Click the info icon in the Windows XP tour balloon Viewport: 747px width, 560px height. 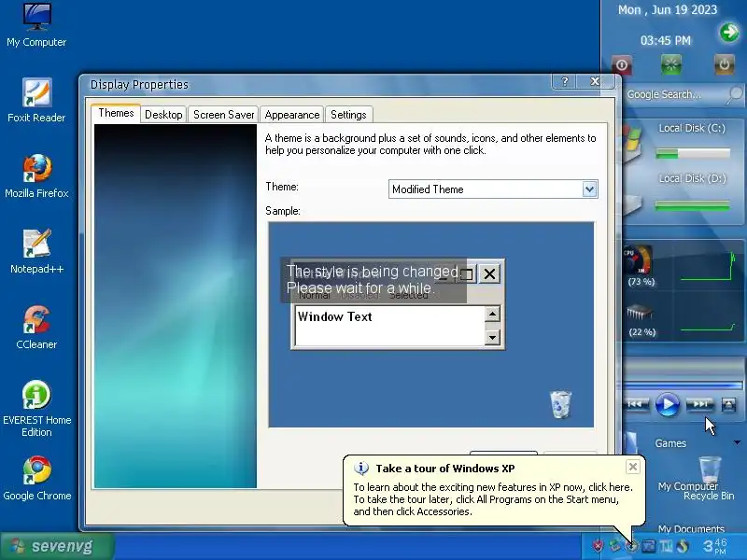pyautogui.click(x=361, y=469)
